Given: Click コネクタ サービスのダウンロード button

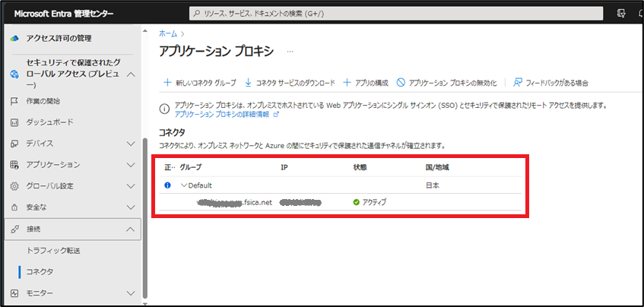Looking at the screenshot, I should click(x=290, y=83).
